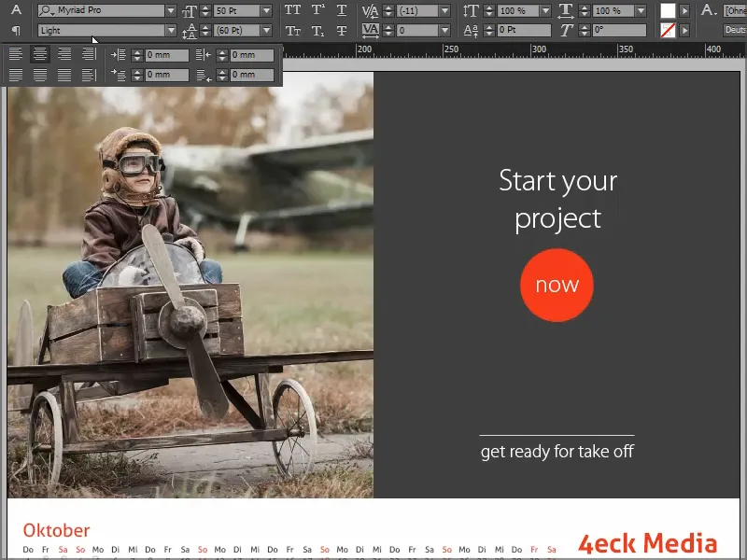
Task: Click the baseline shift stepper arrows
Action: (488, 31)
